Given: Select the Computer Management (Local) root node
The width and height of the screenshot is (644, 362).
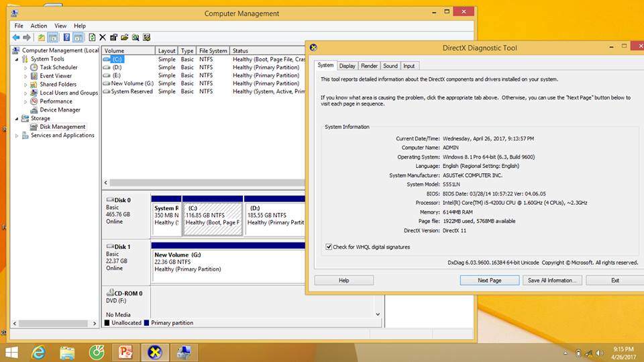Looking at the screenshot, I should [x=60, y=50].
